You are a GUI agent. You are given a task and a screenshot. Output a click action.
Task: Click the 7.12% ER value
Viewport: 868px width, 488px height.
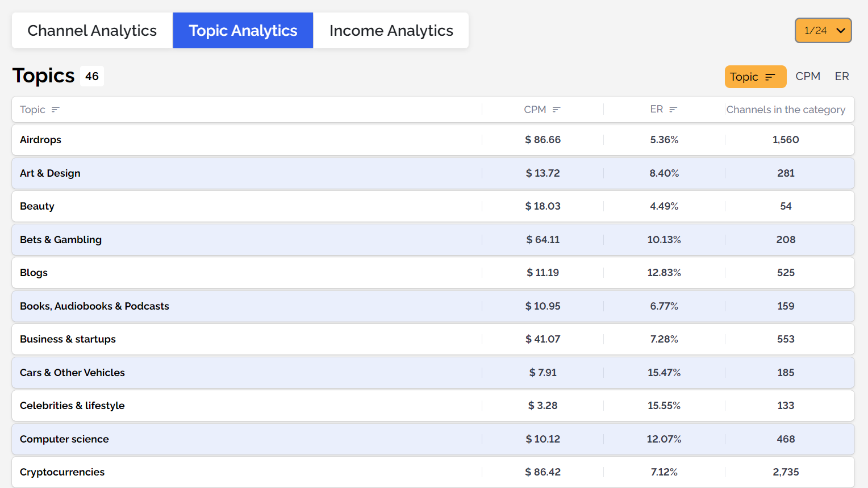(x=664, y=472)
